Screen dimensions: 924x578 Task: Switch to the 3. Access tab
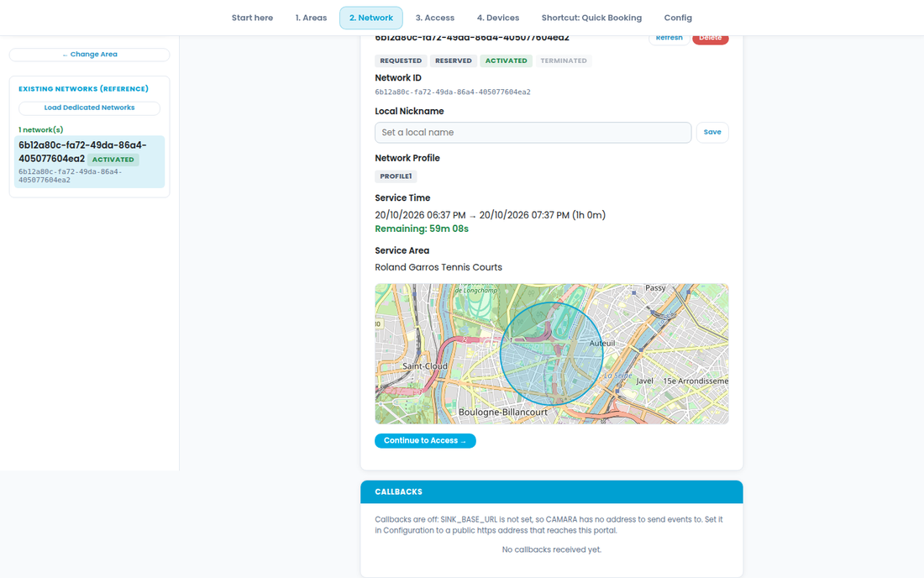[x=435, y=18]
